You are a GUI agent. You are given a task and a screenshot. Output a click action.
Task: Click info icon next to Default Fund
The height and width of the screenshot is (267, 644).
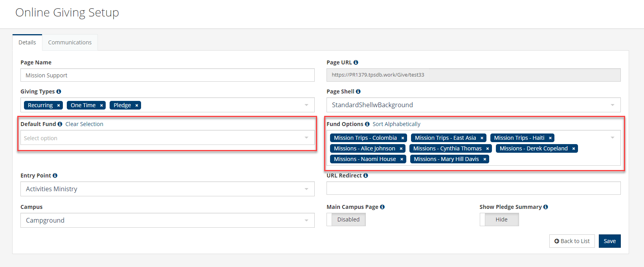coord(60,124)
